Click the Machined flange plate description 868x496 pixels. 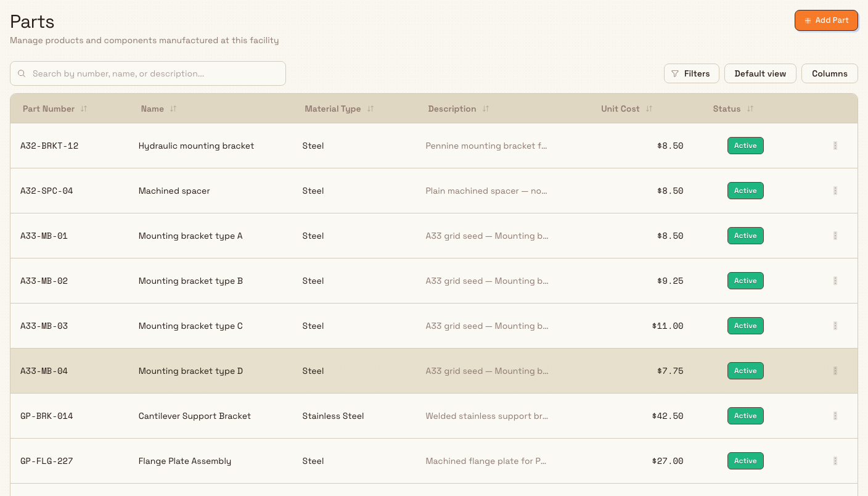click(x=486, y=461)
